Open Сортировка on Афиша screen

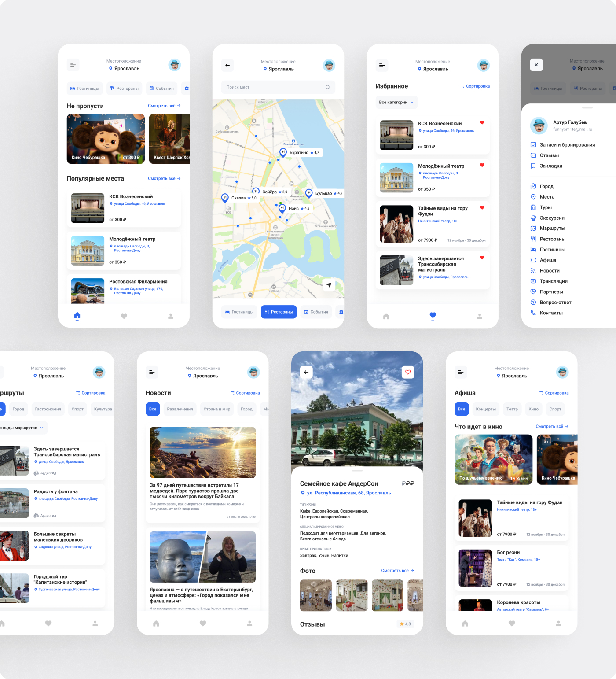(554, 393)
